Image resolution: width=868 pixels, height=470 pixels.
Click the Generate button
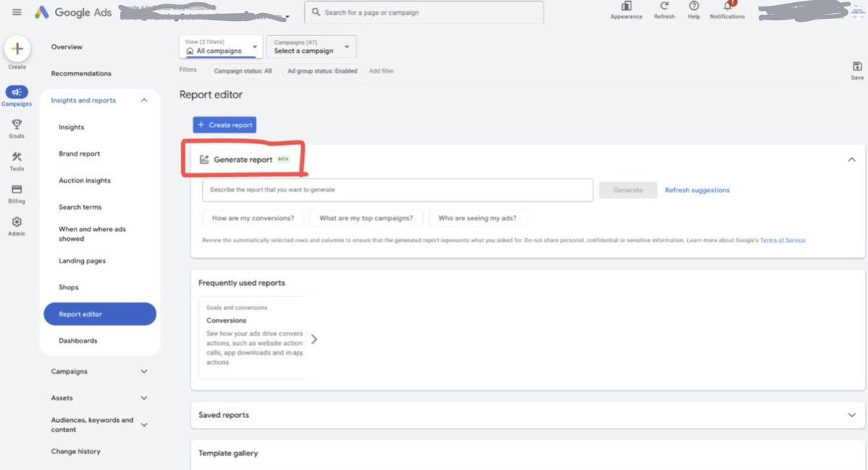coord(628,190)
